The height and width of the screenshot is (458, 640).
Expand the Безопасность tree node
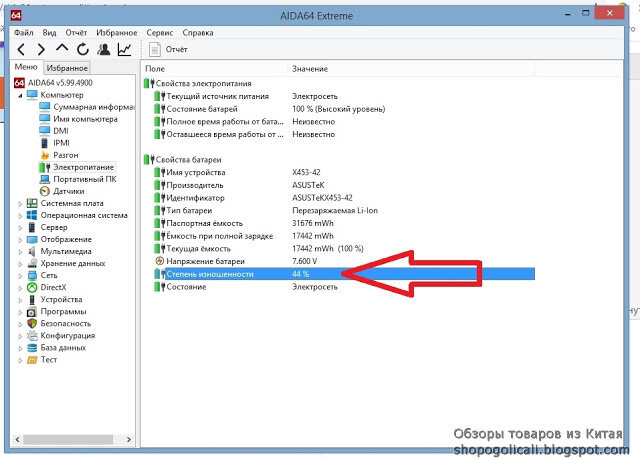click(20, 324)
